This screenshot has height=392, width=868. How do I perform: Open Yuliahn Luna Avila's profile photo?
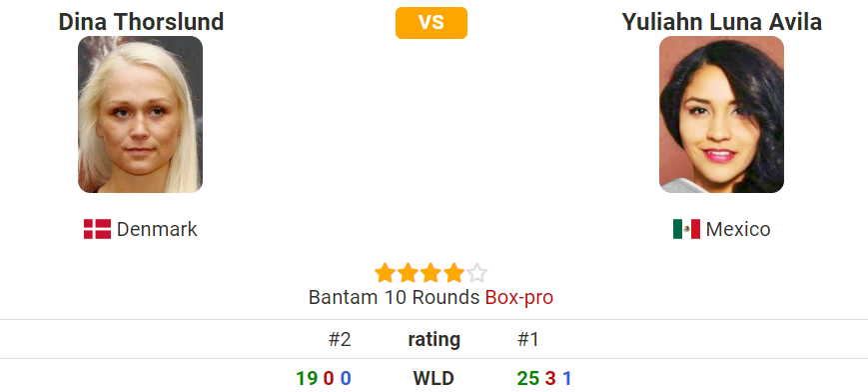coord(721,115)
